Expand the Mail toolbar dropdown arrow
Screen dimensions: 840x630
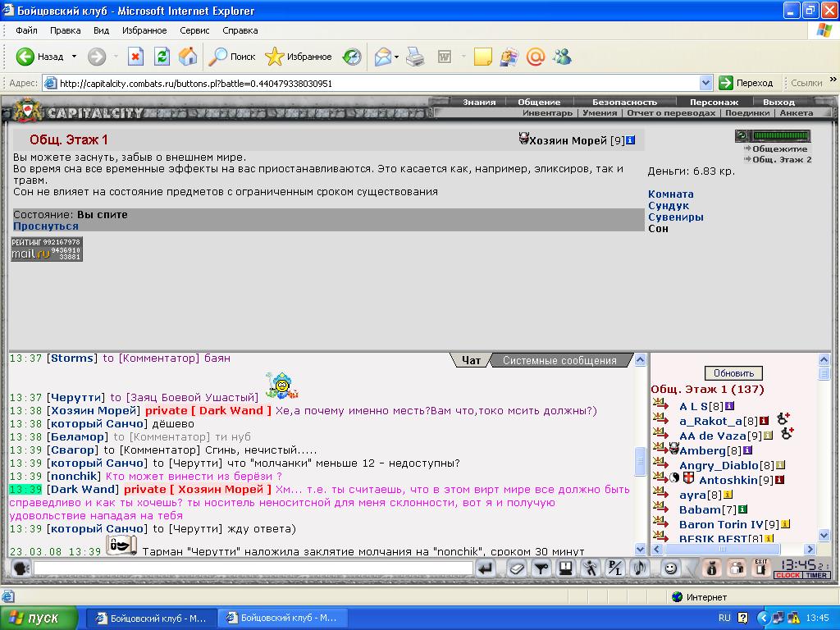(x=396, y=57)
